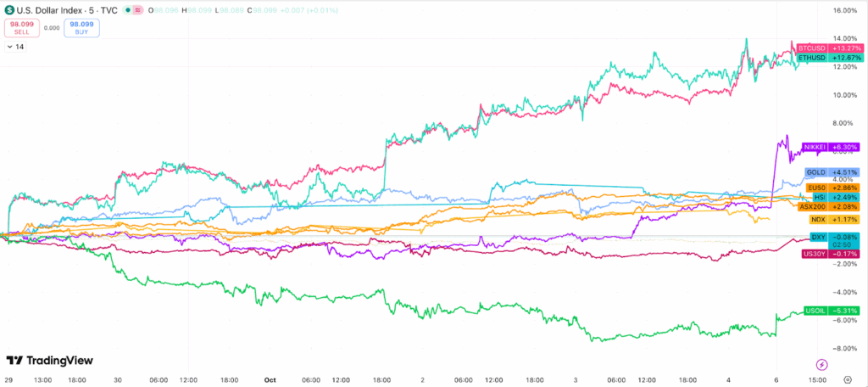Image resolution: width=868 pixels, height=387 pixels.
Task: Click the green market status dot
Action: tap(126, 10)
